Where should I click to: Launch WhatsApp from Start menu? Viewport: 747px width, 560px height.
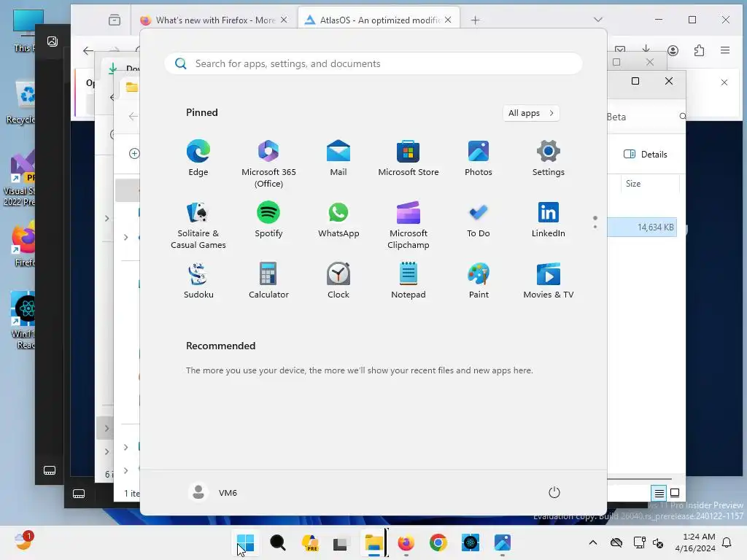point(338,219)
